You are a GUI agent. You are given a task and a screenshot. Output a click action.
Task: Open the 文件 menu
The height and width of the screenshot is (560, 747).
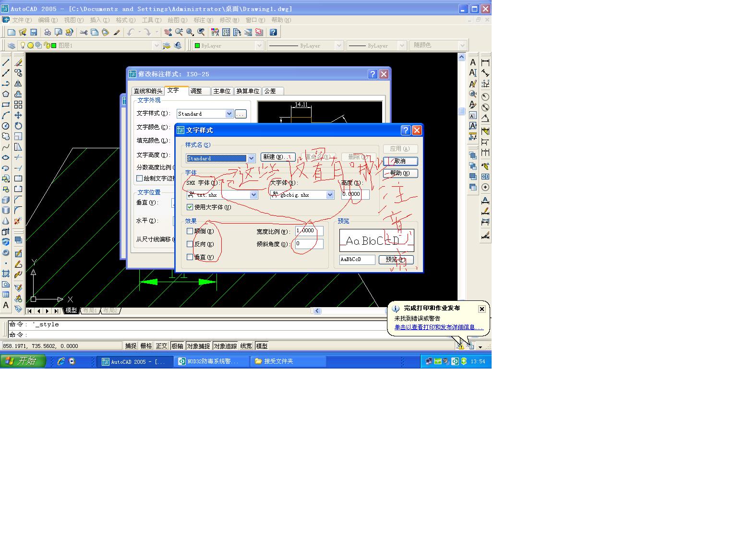click(x=22, y=20)
